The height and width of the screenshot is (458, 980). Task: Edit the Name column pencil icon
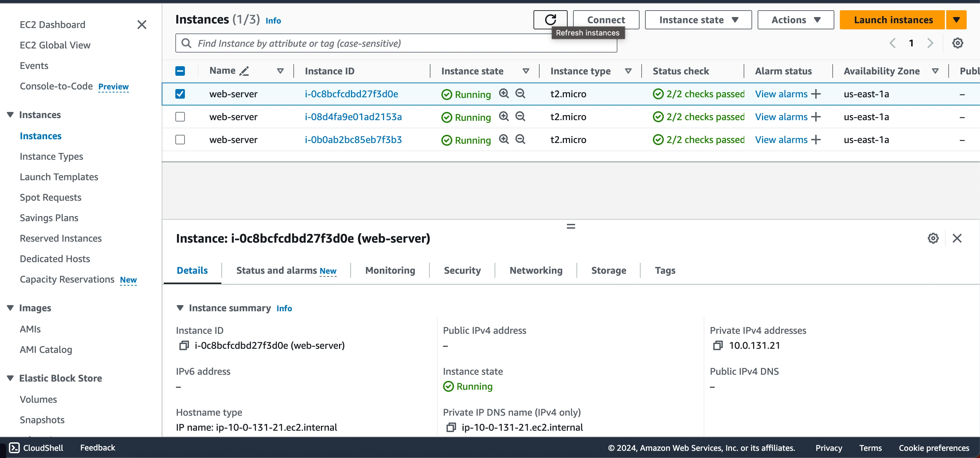[x=244, y=71]
